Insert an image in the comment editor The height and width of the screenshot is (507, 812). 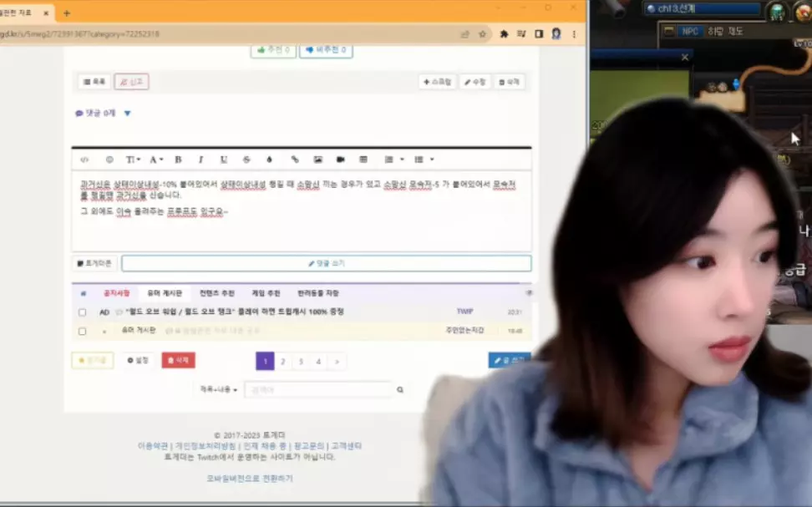pos(318,160)
